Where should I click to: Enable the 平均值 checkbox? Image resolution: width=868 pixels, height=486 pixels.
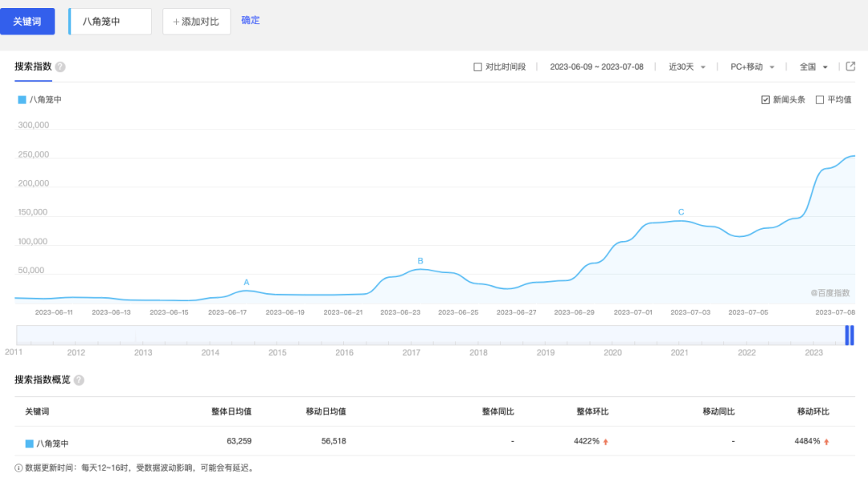(820, 100)
